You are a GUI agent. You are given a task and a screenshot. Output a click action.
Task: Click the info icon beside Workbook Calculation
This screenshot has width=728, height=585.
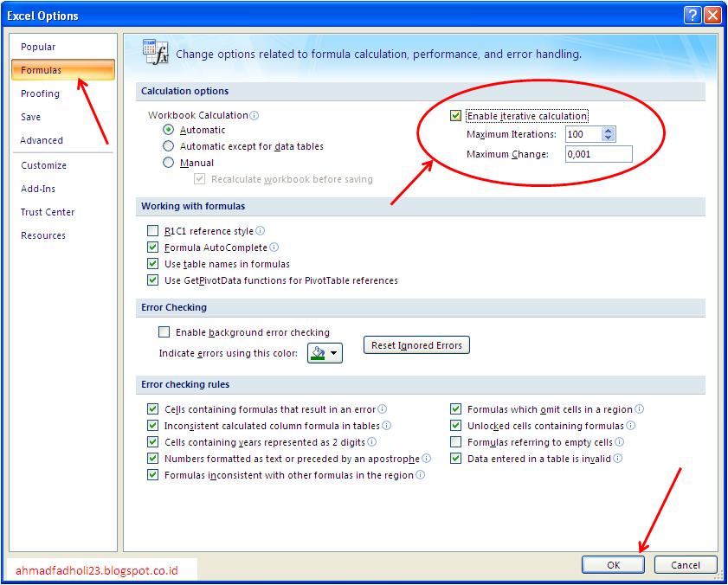click(x=255, y=115)
